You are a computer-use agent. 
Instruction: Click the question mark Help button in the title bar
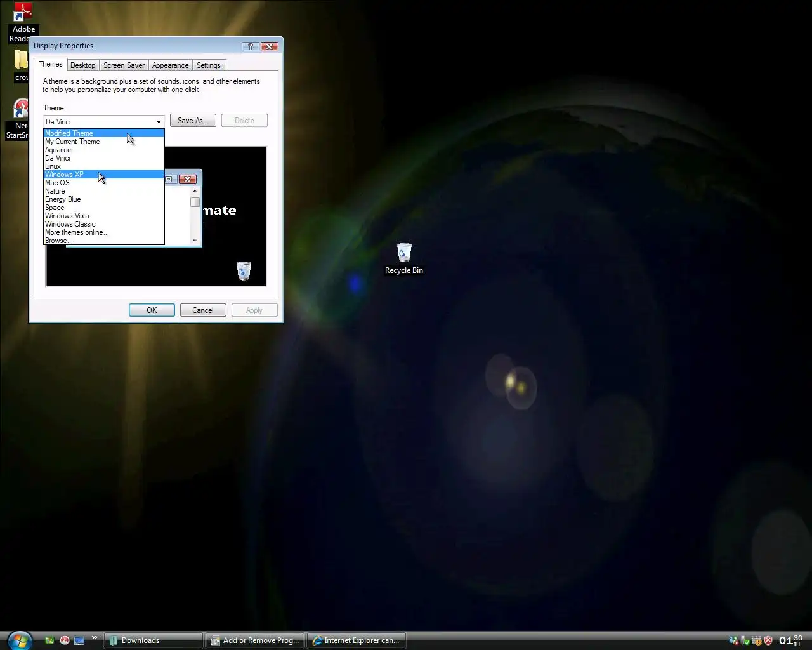(x=250, y=46)
